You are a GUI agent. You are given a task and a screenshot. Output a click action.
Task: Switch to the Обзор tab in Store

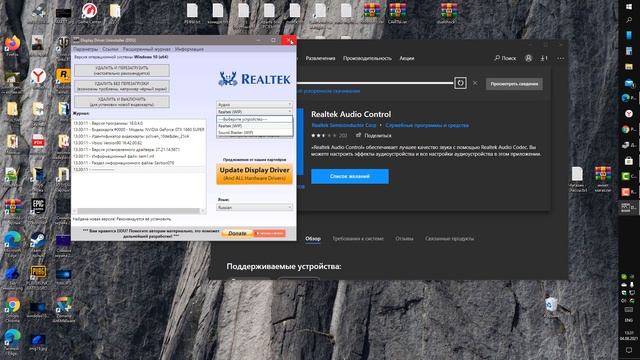coord(313,238)
